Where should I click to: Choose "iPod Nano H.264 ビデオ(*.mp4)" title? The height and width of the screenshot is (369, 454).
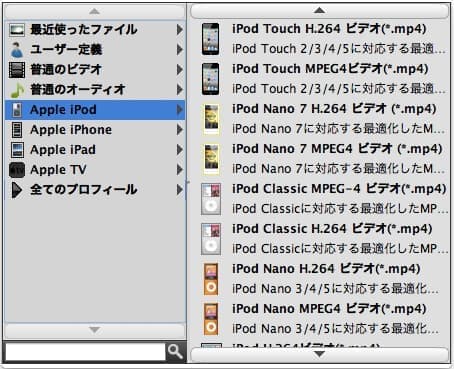[x=326, y=269]
